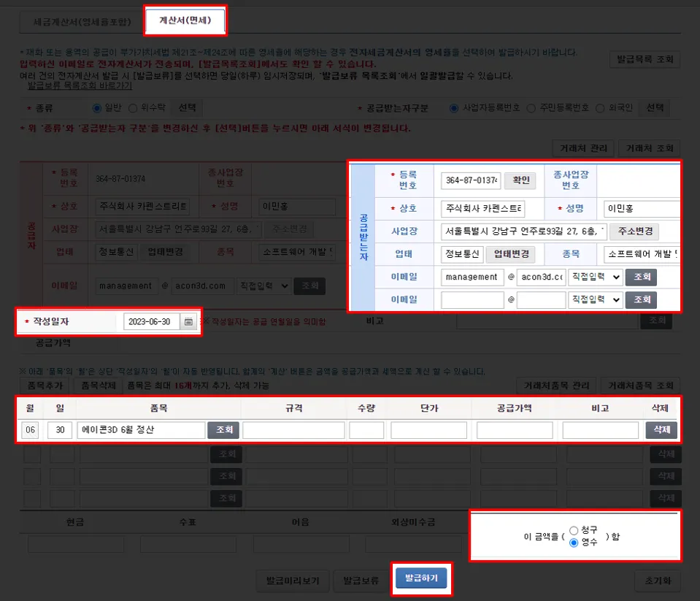Click 확인 beside recipient 등록번호
Viewport: 700px width, 601px height.
[x=520, y=180]
